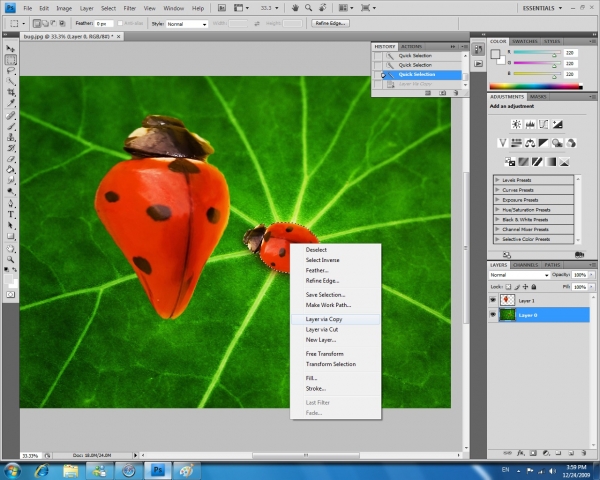Select the Horizontal Type tool

coord(10,214)
